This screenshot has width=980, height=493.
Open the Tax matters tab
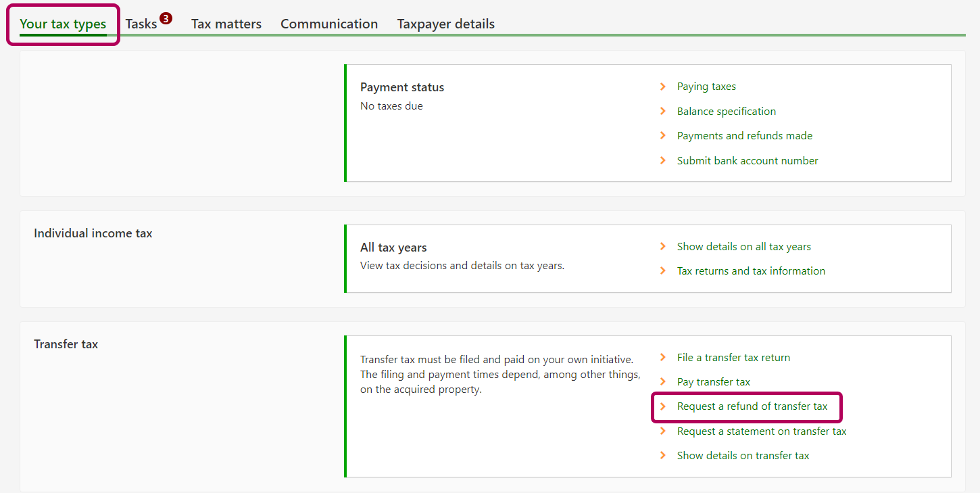[x=226, y=24]
